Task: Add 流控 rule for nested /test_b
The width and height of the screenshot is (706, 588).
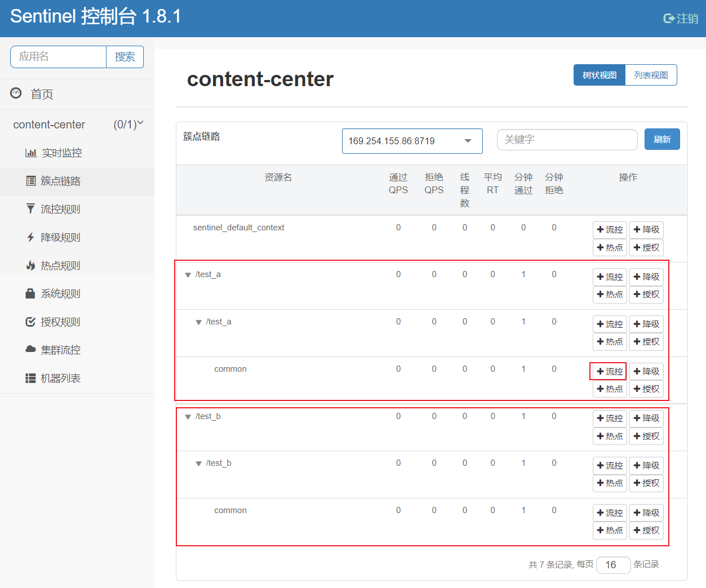Action: click(x=610, y=465)
